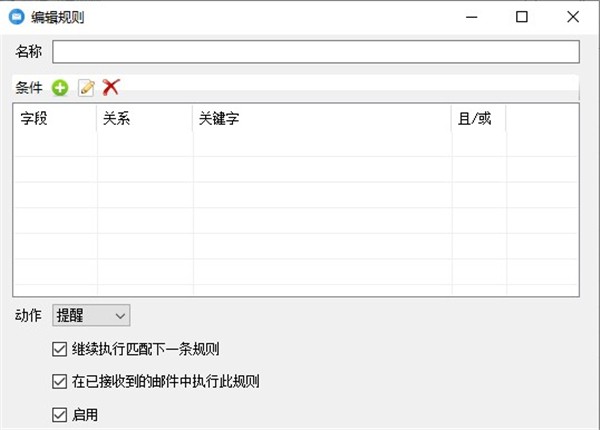Click the mail app icon in title bar
This screenshot has height=430, width=600.
[16, 17]
